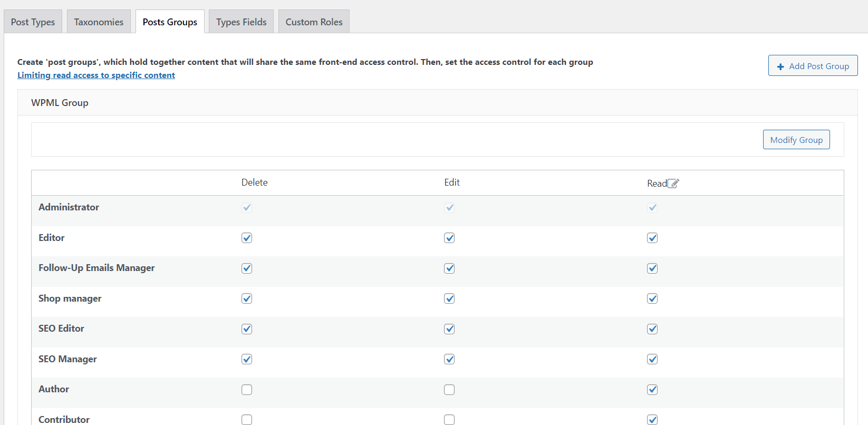Enable Edit permission for Author

pos(449,390)
